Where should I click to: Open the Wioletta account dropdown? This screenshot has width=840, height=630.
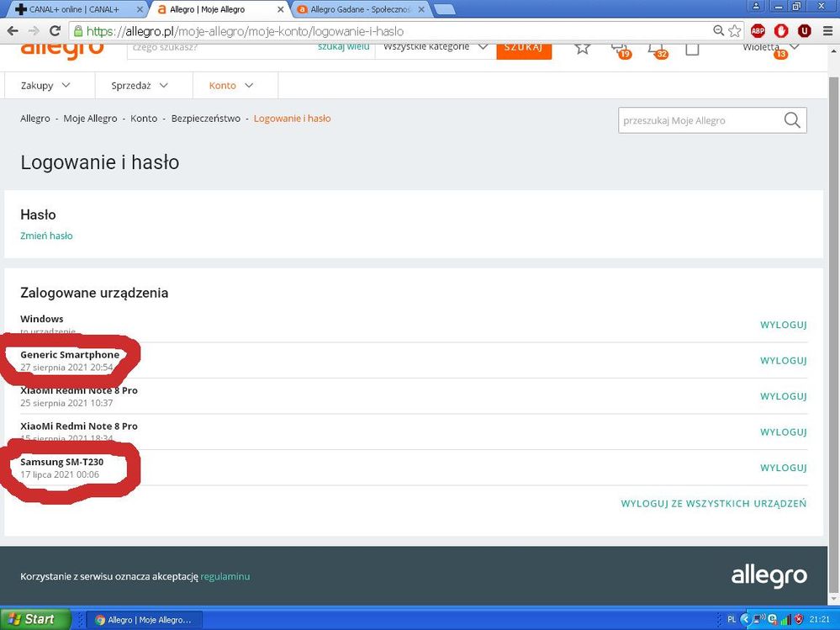click(x=770, y=47)
